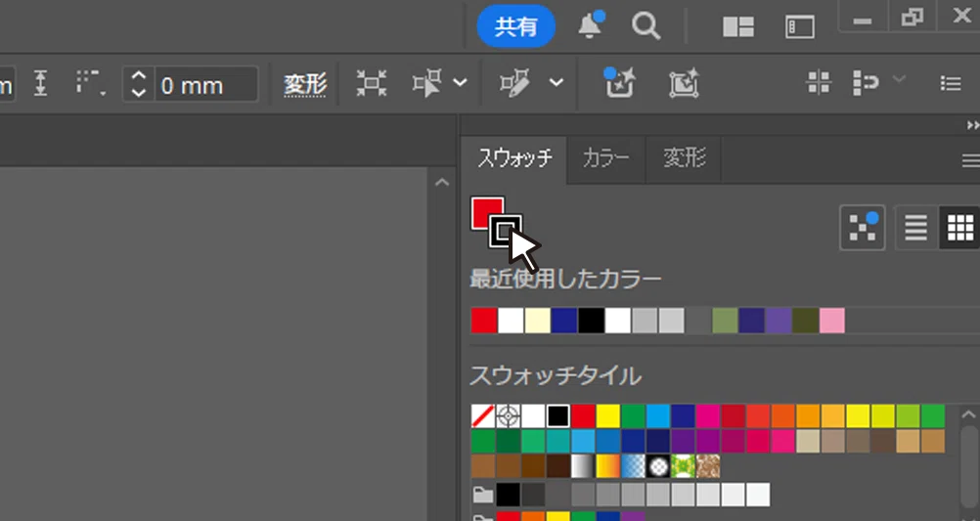The height and width of the screenshot is (521, 980).
Task: Switch to the カラー tab
Action: (x=605, y=158)
